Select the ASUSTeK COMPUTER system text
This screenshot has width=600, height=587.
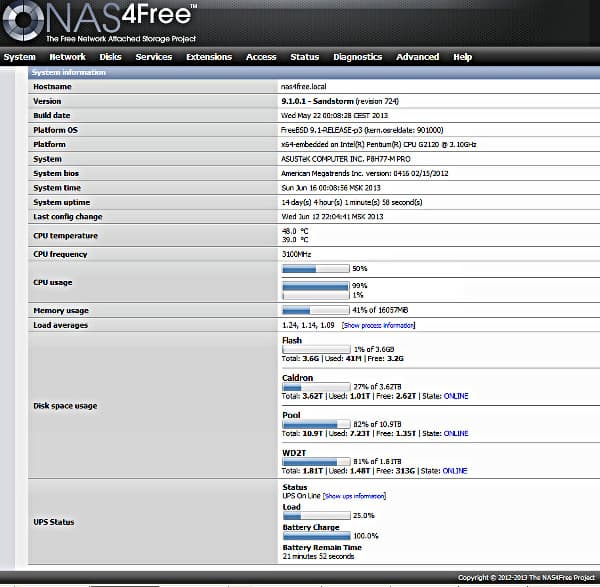tap(346, 159)
